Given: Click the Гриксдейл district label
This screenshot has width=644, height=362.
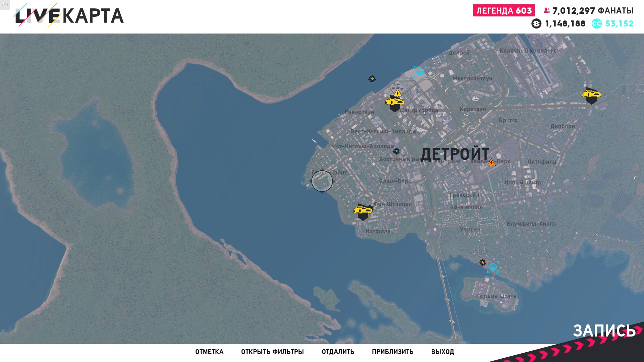Looking at the screenshot, I should (x=464, y=195).
